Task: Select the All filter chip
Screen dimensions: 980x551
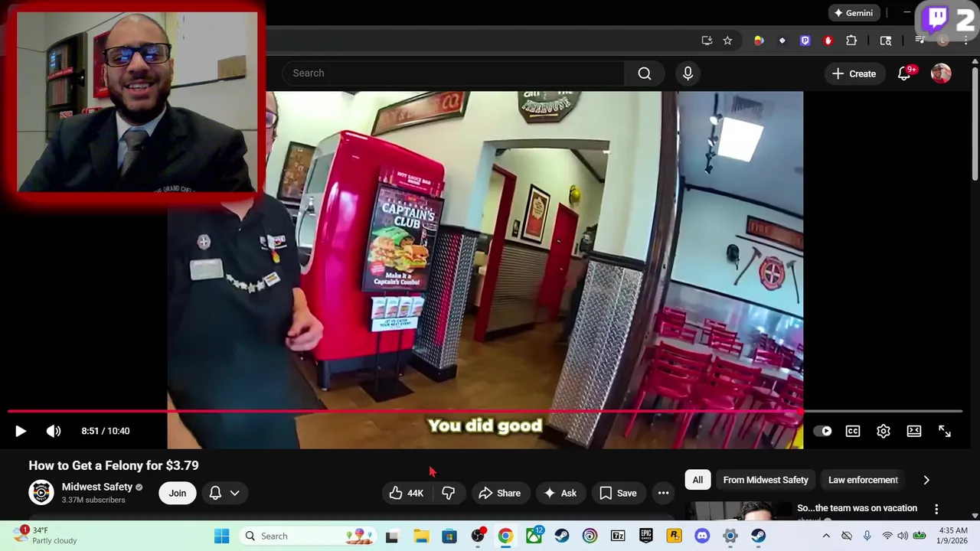Action: (x=697, y=480)
